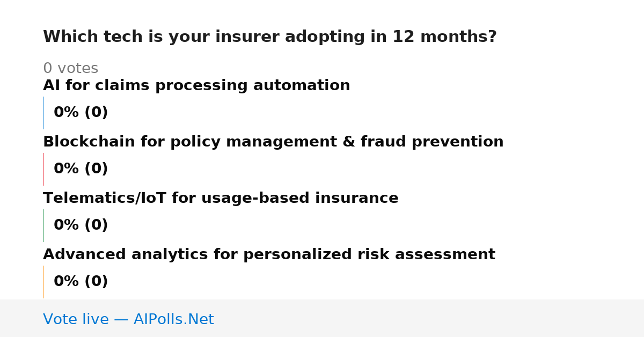
Task: Click 0% (0) result under AI claims
Action: [x=80, y=113]
